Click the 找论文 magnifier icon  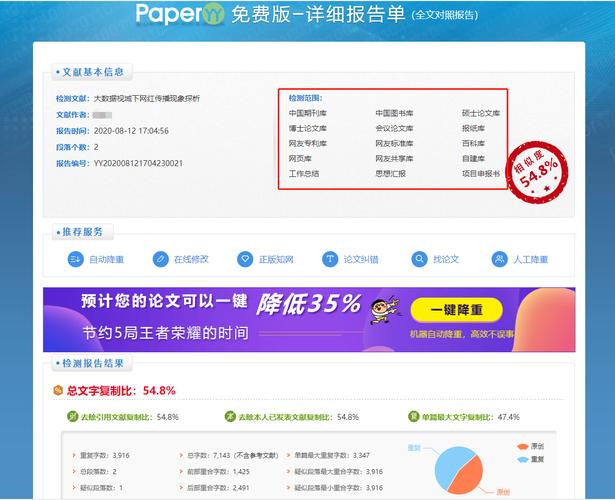click(419, 259)
